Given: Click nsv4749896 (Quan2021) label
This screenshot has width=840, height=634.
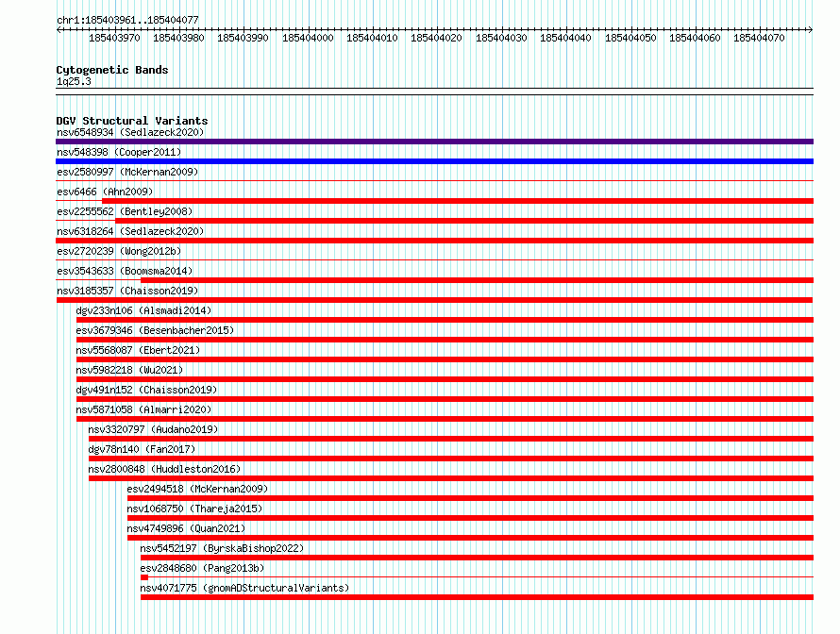Looking at the screenshot, I should (186, 528).
